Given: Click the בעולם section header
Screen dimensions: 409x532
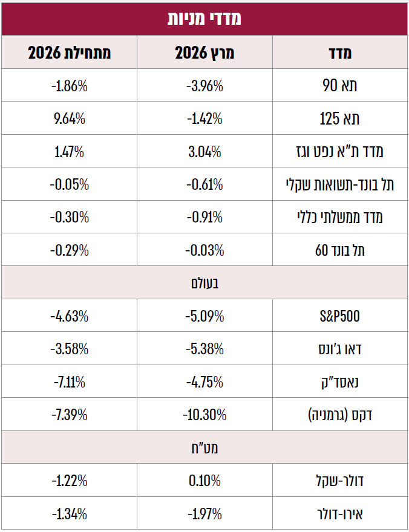Looking at the screenshot, I should pyautogui.click(x=204, y=282).
